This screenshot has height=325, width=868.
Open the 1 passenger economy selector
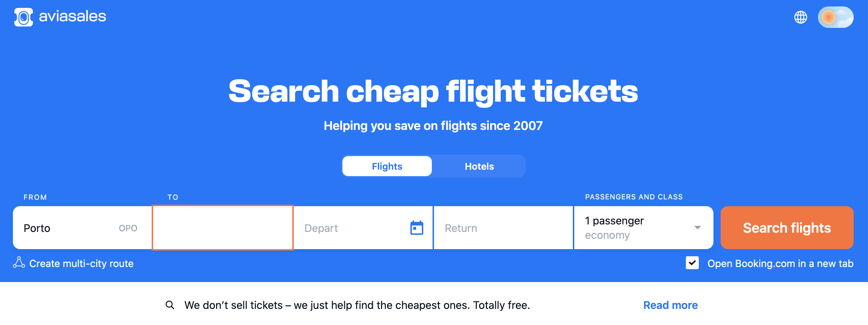(644, 228)
